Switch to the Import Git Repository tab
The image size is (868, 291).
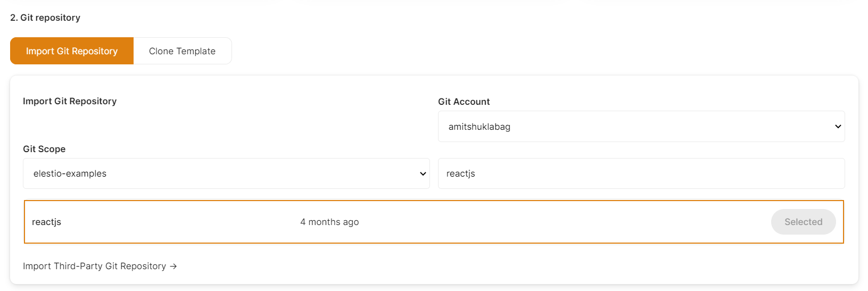[72, 51]
